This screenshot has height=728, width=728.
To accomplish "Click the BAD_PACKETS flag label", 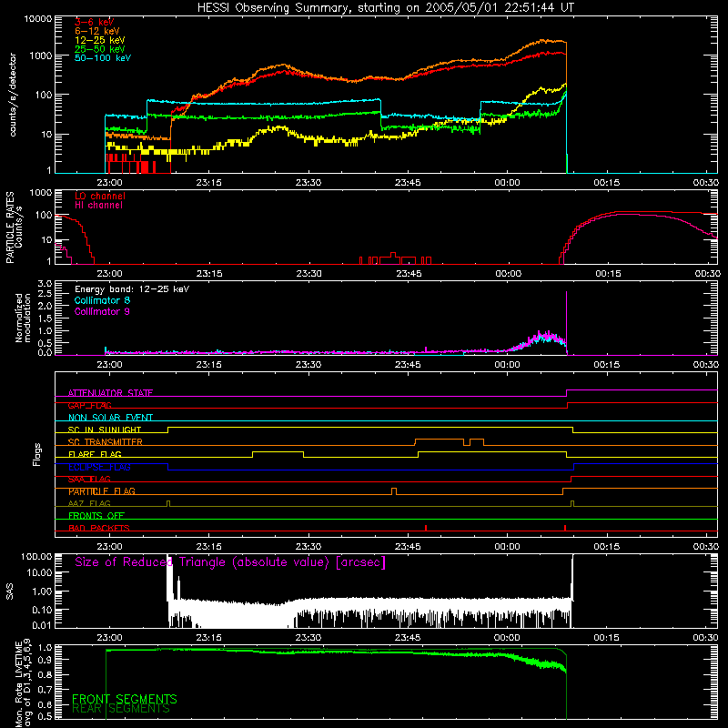I will pos(99,528).
